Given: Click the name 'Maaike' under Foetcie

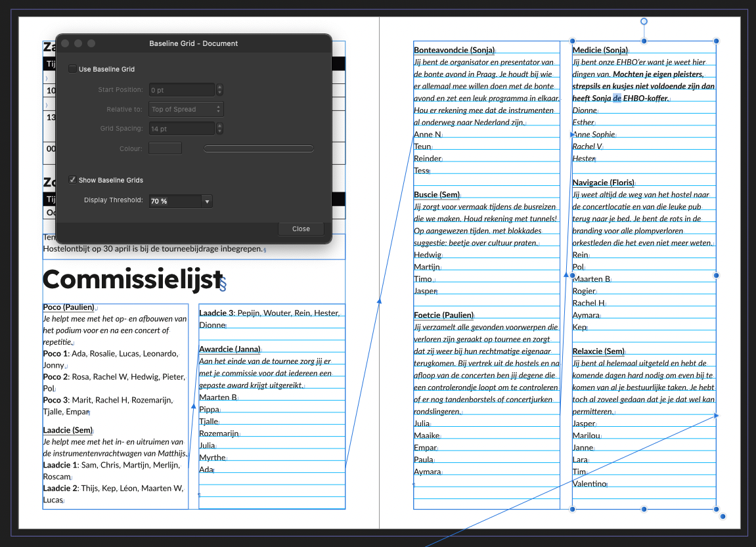Looking at the screenshot, I should (427, 435).
